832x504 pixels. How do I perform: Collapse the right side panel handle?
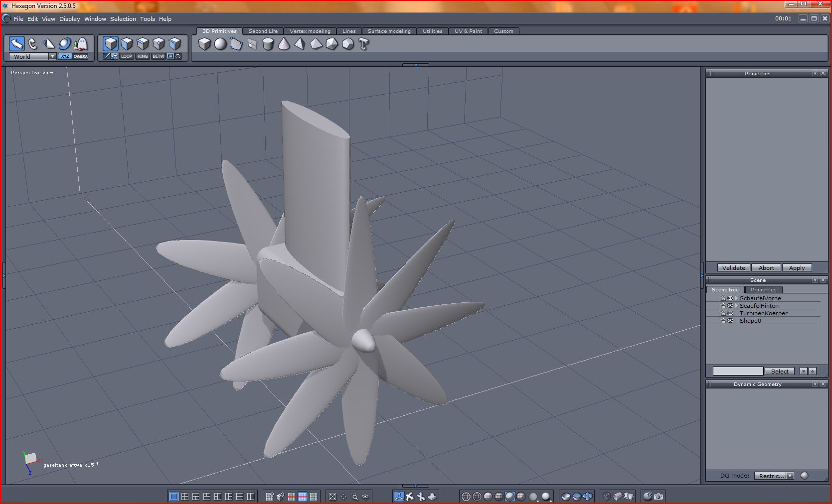(x=702, y=275)
